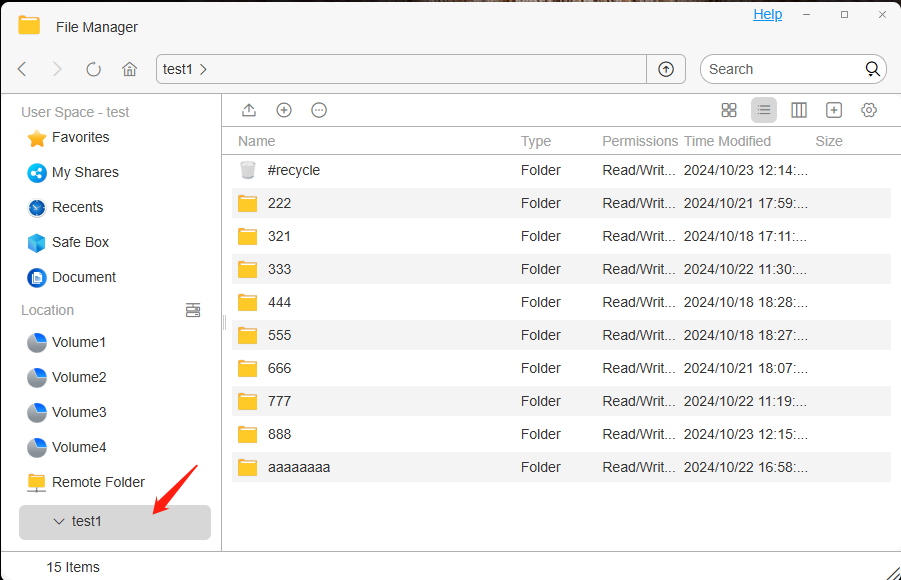Select the folder named 777

561,401
